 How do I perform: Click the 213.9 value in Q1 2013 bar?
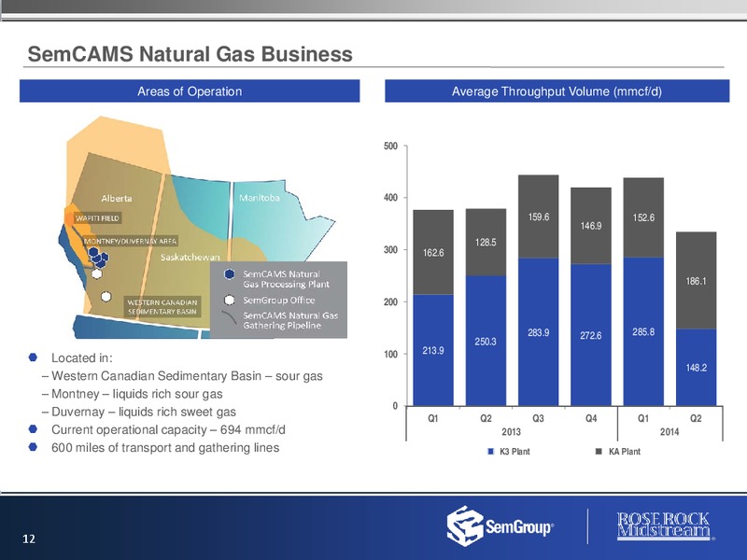(x=433, y=351)
